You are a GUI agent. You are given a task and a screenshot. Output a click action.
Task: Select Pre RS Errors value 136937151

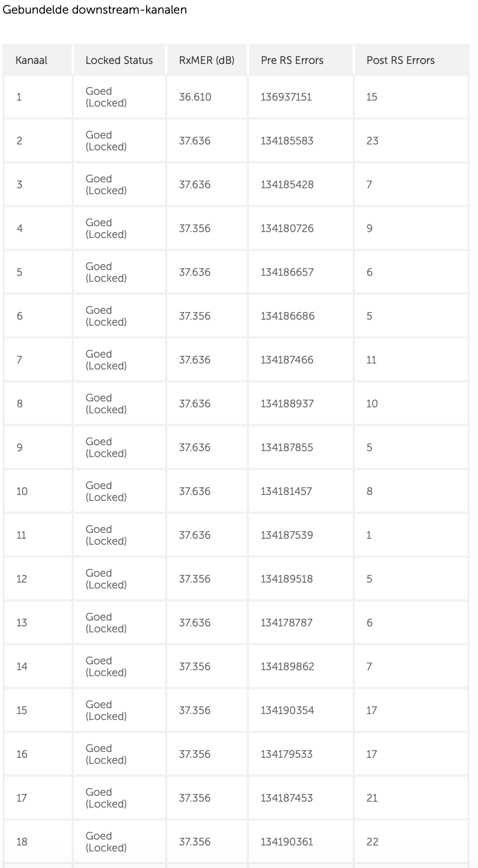coord(286,97)
